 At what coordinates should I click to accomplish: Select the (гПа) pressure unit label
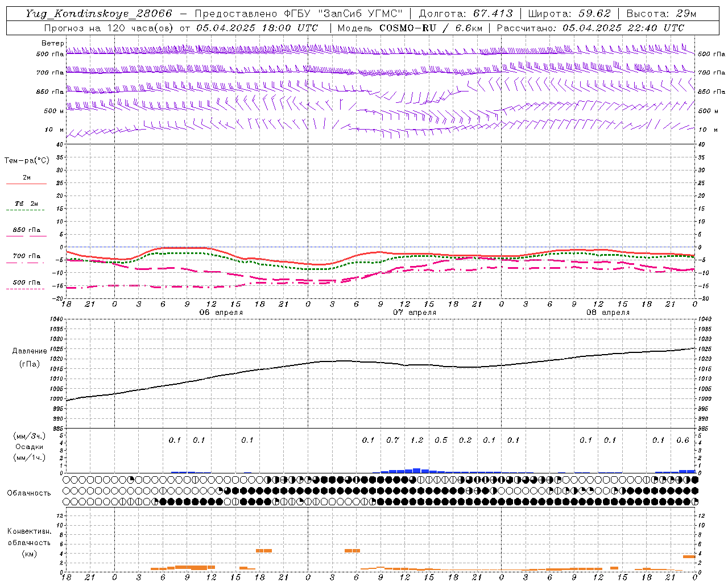click(x=30, y=364)
